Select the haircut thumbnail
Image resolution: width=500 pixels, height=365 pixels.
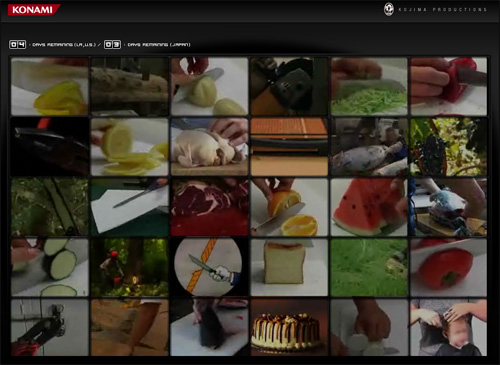pyautogui.click(x=449, y=327)
